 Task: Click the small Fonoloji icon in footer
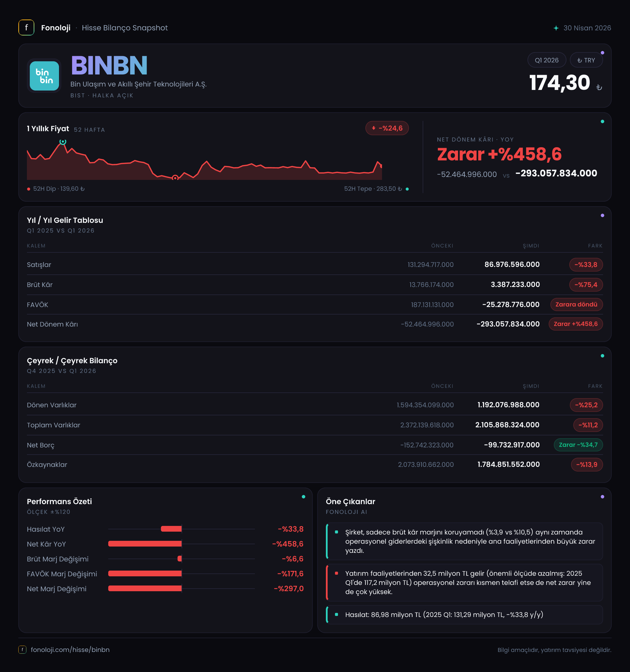click(x=22, y=650)
